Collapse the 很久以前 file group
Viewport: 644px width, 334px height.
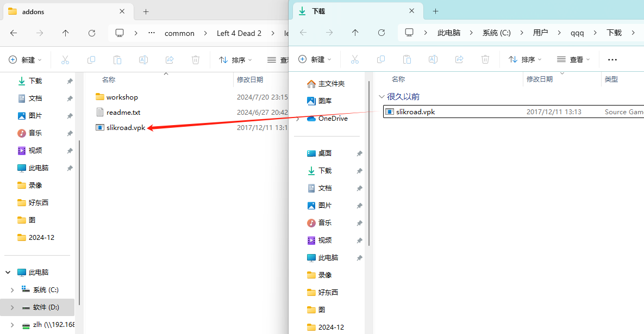point(382,97)
